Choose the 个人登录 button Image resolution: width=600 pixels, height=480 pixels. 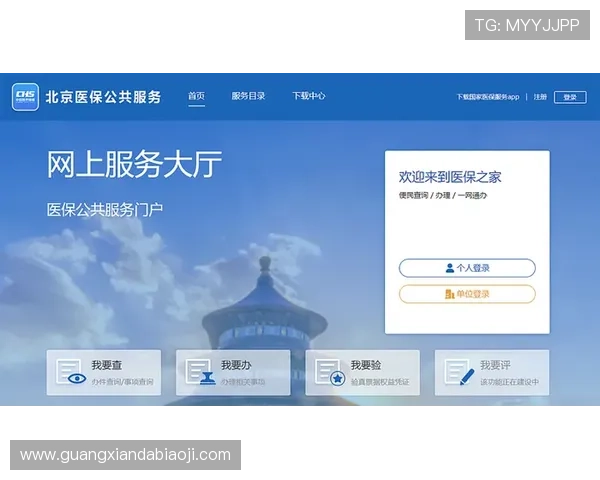467,268
